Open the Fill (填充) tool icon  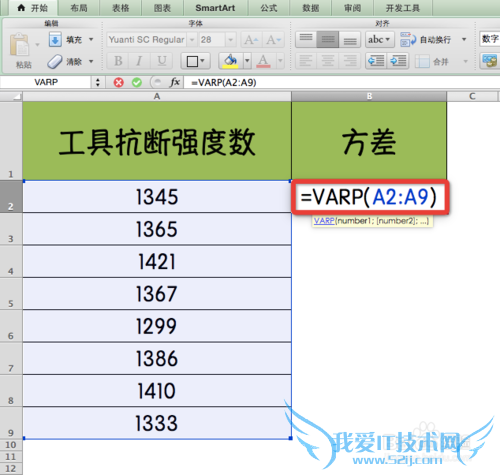tap(55, 40)
